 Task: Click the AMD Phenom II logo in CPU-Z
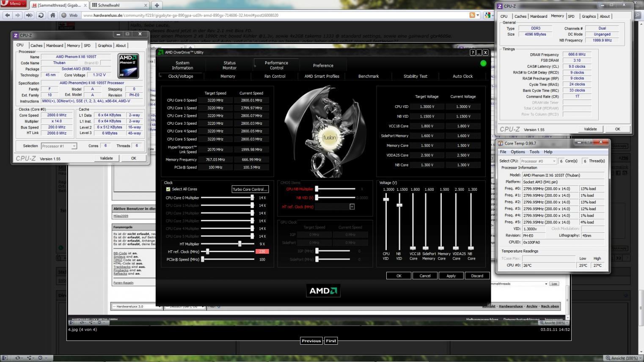[x=128, y=66]
